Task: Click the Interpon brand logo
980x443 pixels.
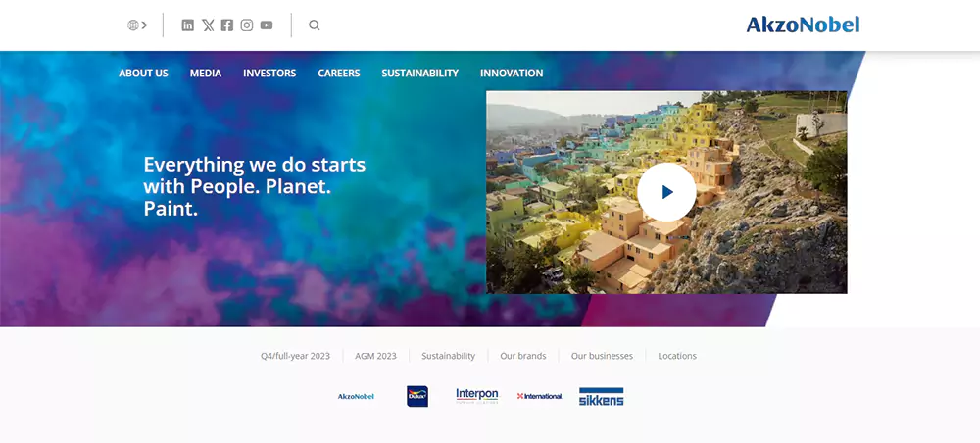Action: click(477, 396)
